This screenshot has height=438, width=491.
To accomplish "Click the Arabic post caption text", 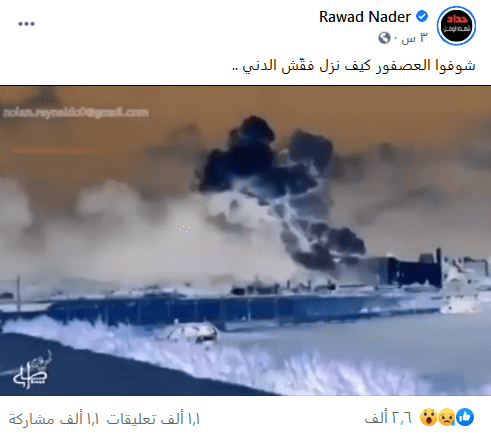I will (x=354, y=65).
